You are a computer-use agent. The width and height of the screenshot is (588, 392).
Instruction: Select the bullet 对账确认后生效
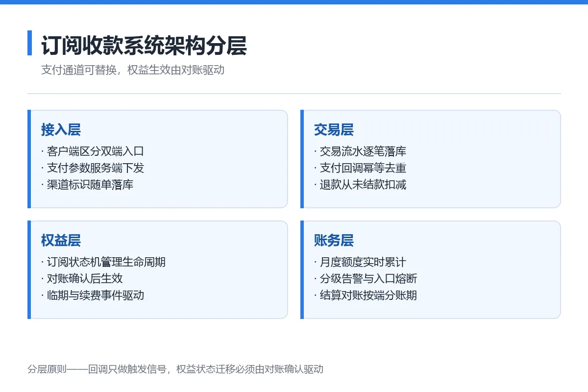point(82,279)
